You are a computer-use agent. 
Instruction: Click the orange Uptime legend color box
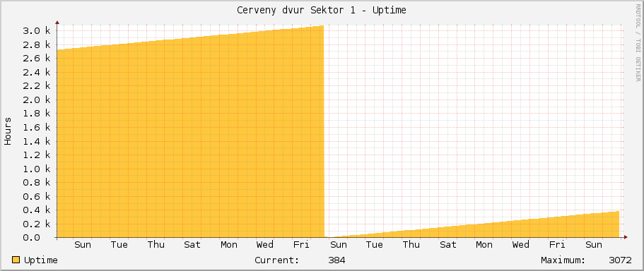pos(16,260)
